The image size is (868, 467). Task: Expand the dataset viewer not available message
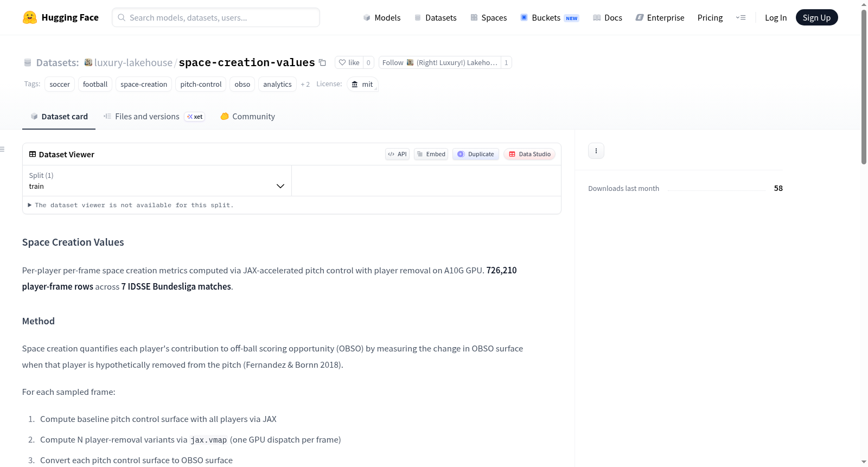click(x=131, y=205)
